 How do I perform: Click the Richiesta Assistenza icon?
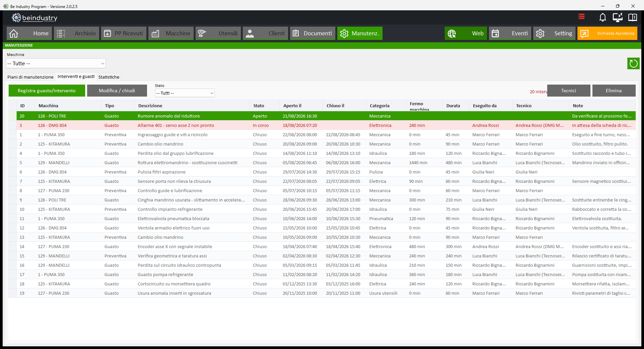coord(584,33)
